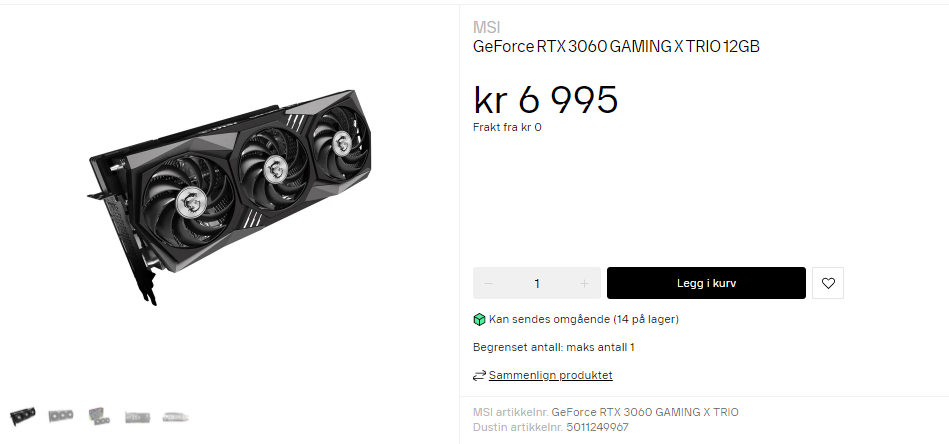Increase quantity with the plus button
Viewport: 949px width, 444px height.
coord(584,283)
